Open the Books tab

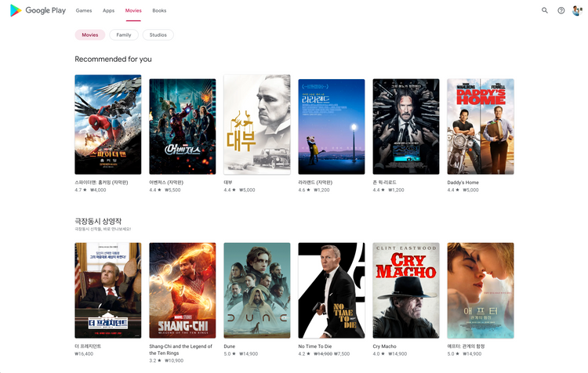(x=159, y=10)
